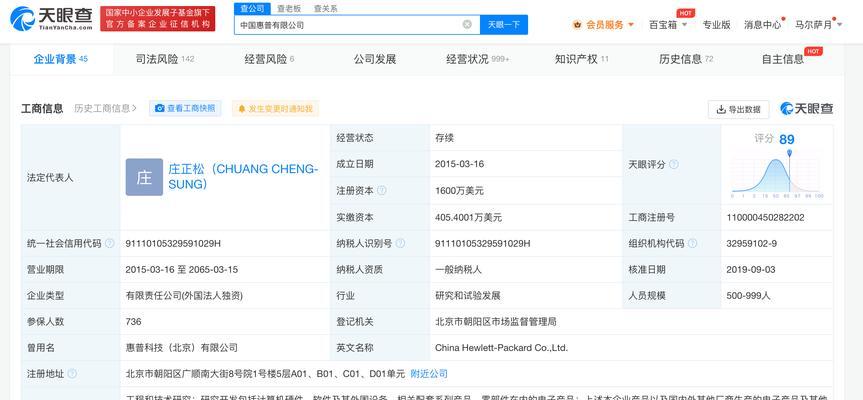Expand the 百宝箱 menu
The height and width of the screenshot is (400, 863).
point(668,25)
